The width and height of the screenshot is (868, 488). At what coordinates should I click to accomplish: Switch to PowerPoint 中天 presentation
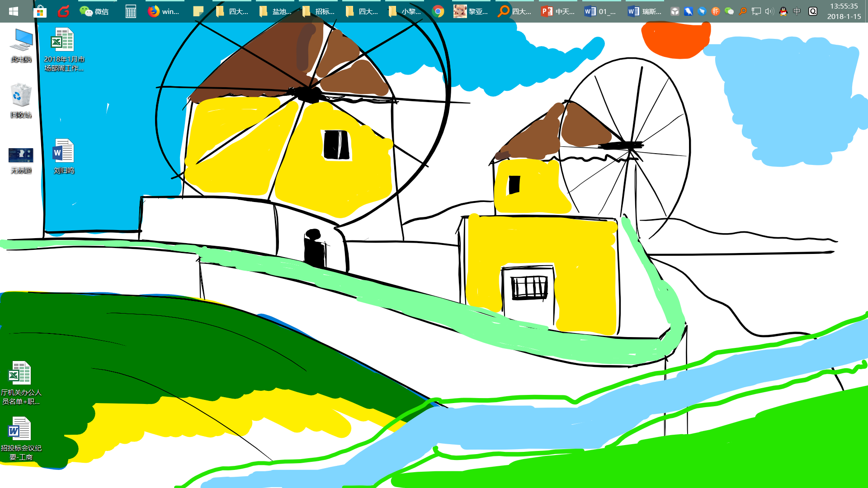click(x=558, y=11)
